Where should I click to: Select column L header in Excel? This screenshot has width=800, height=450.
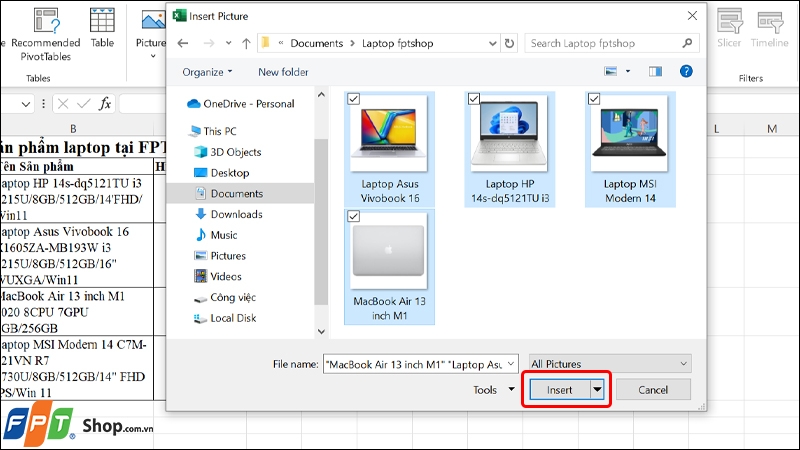tap(716, 129)
